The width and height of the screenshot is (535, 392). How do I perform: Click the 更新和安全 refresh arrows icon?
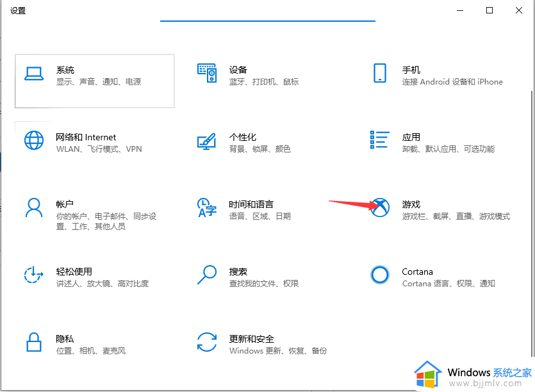pyautogui.click(x=207, y=342)
